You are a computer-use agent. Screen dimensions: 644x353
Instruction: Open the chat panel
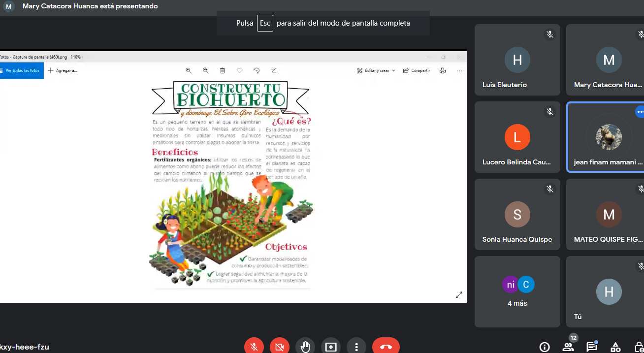click(592, 347)
